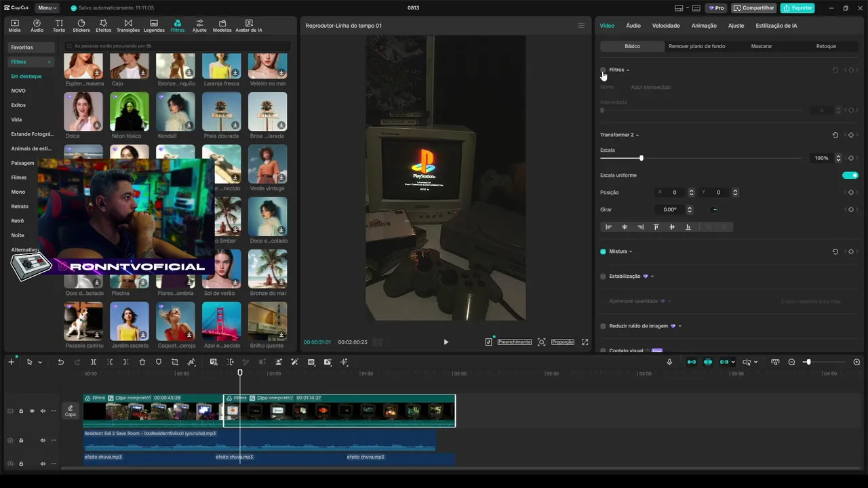Select the Mascarar tab

click(762, 46)
